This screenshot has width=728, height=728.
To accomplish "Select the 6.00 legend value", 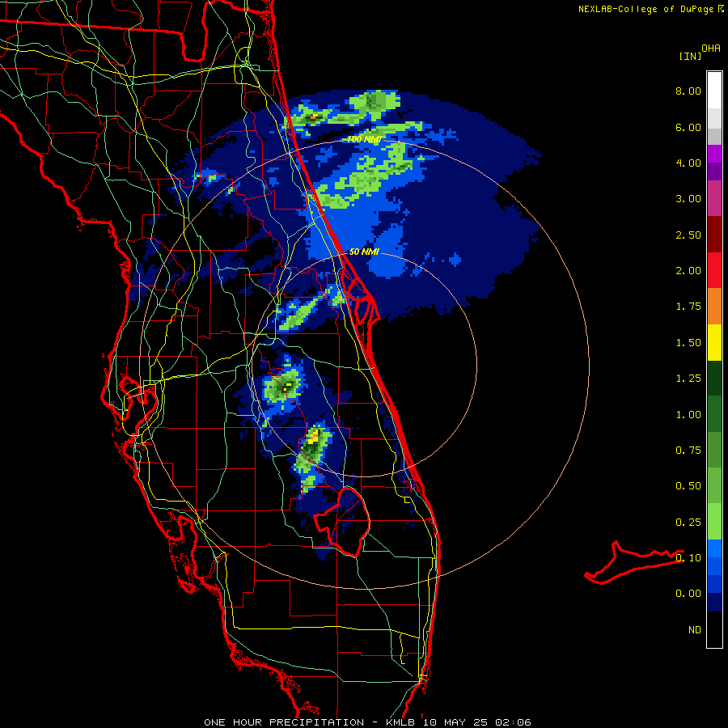I will (688, 127).
